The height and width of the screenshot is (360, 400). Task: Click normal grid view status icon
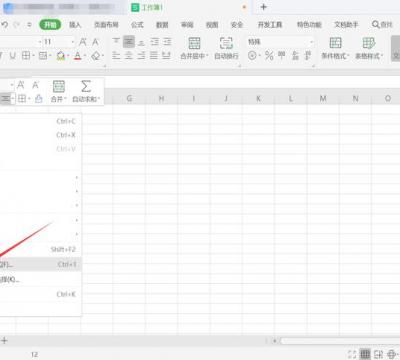click(365, 354)
